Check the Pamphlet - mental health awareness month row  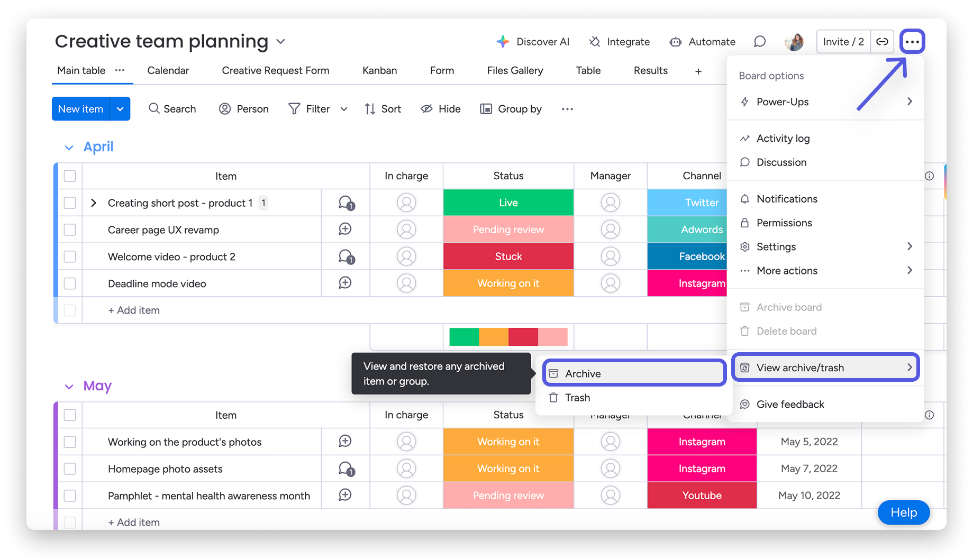click(70, 495)
